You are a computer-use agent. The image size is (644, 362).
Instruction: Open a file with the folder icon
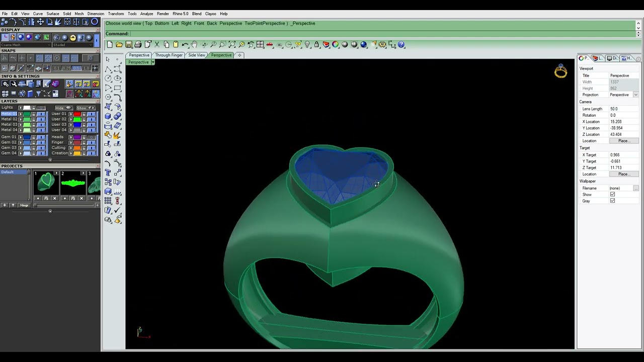click(x=119, y=45)
